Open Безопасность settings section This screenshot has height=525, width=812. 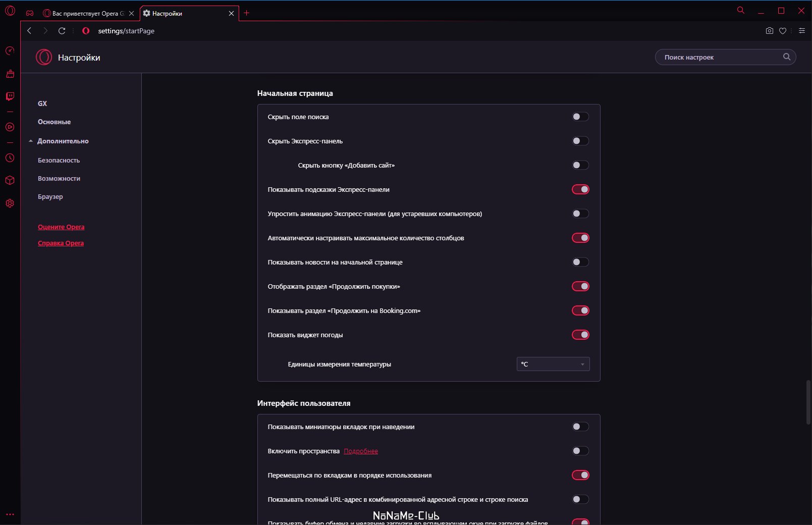tap(59, 160)
